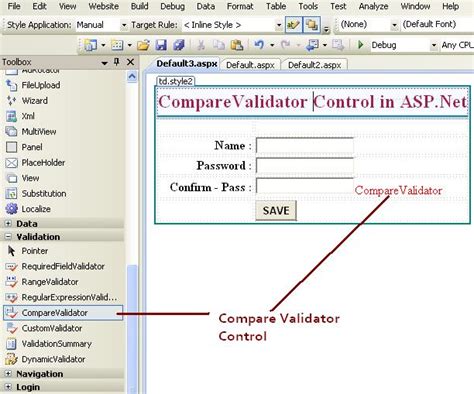Open the Window menu
Viewport: 474px width, 394px height.
(415, 6)
